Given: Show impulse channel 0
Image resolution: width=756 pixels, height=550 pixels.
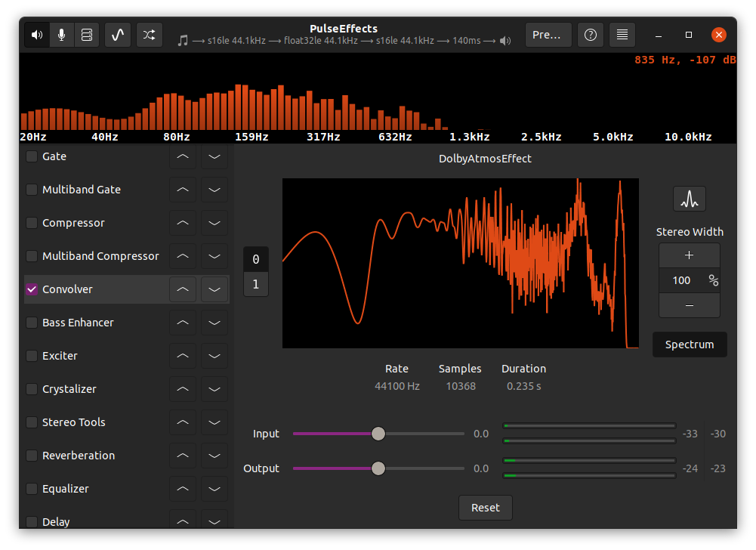Looking at the screenshot, I should [255, 260].
